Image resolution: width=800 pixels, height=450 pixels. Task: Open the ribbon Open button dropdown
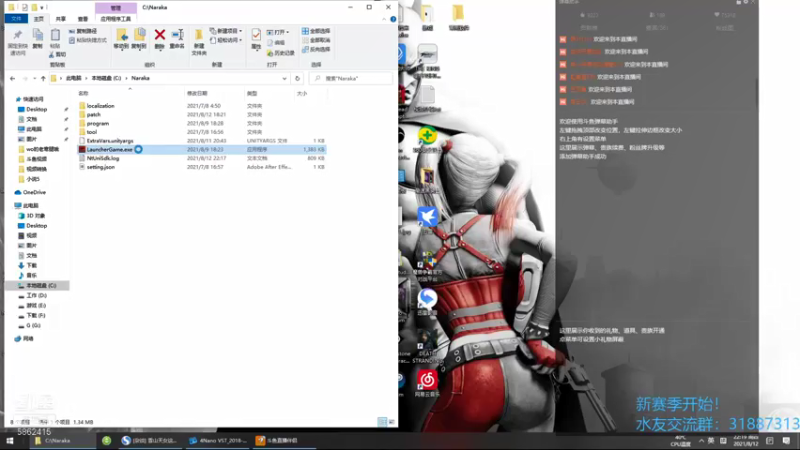click(x=278, y=32)
